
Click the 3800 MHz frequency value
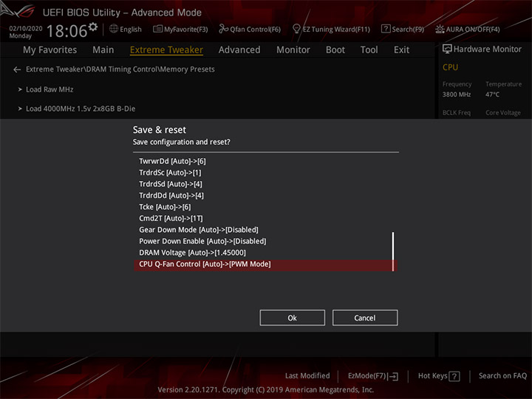(x=457, y=95)
